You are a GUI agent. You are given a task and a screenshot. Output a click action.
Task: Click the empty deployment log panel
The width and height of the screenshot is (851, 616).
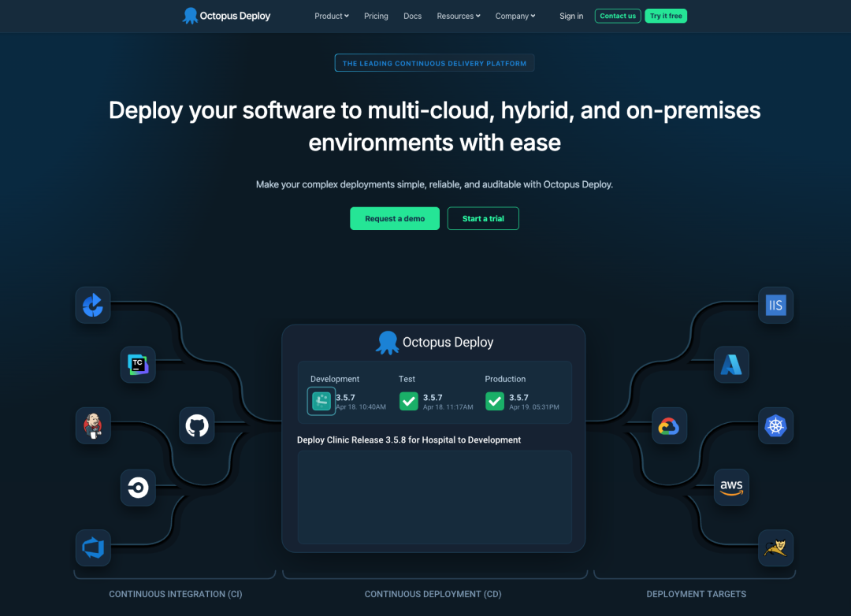pyautogui.click(x=435, y=497)
